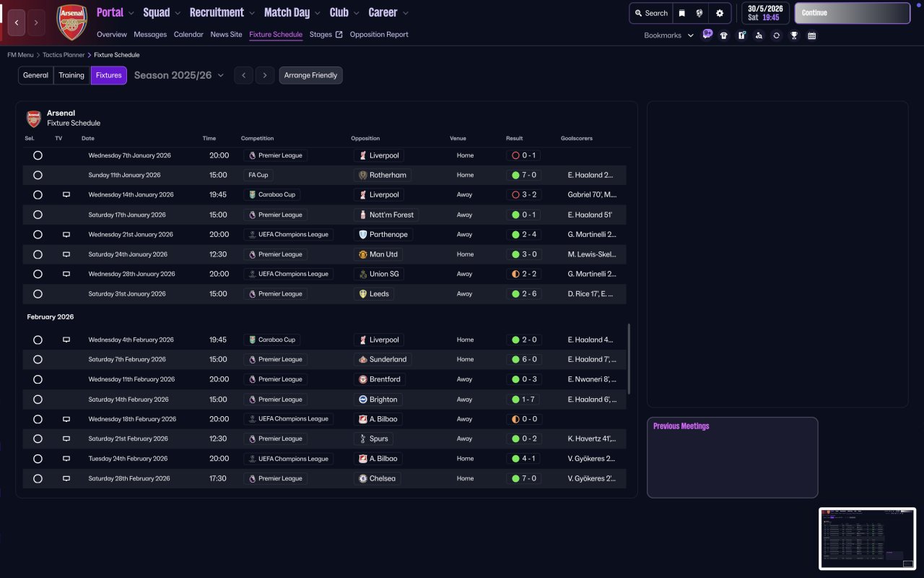
Task: Click the FM Menu breadcrumb
Action: pyautogui.click(x=20, y=55)
